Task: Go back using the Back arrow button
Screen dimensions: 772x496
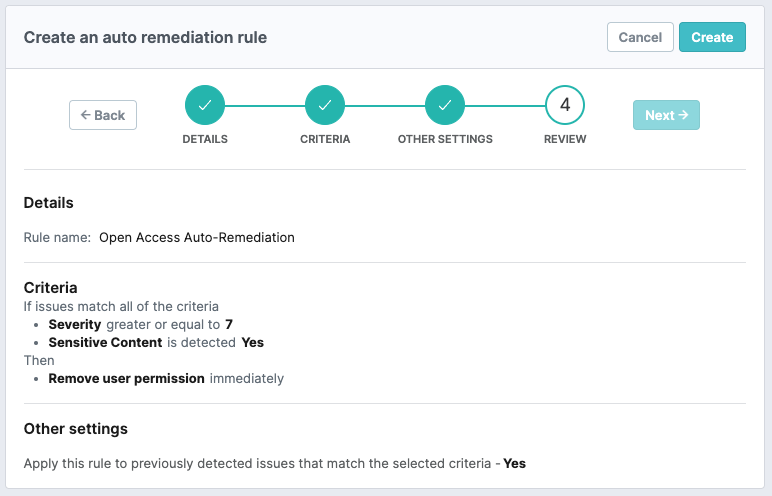Action: coord(103,115)
